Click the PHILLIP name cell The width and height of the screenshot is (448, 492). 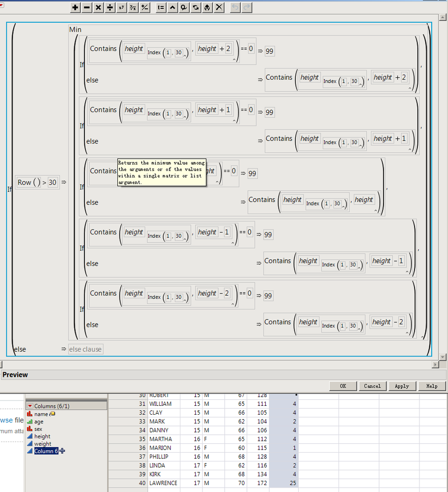[159, 457]
